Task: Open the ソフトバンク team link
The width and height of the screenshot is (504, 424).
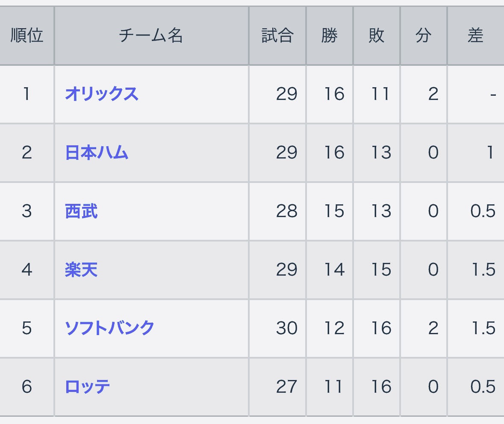Action: pos(109,328)
